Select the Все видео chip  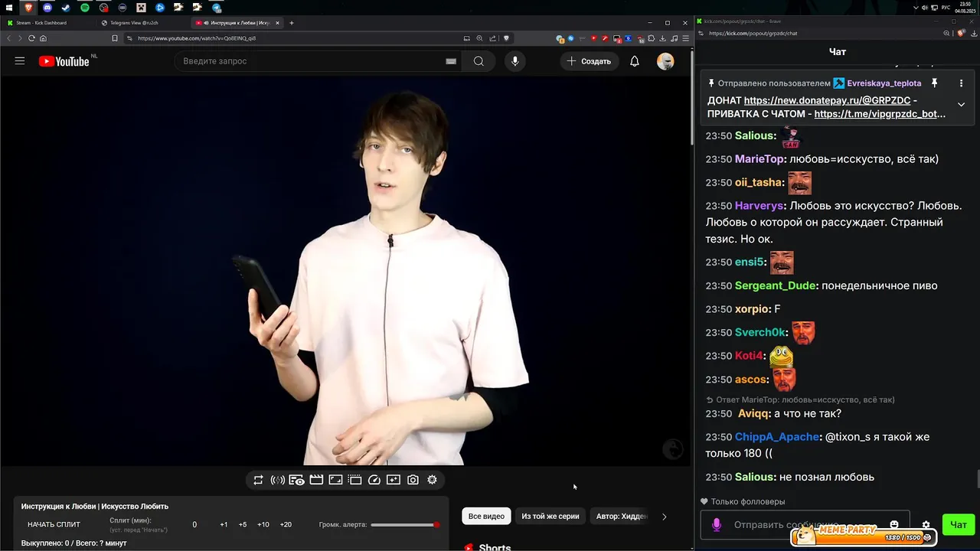486,517
